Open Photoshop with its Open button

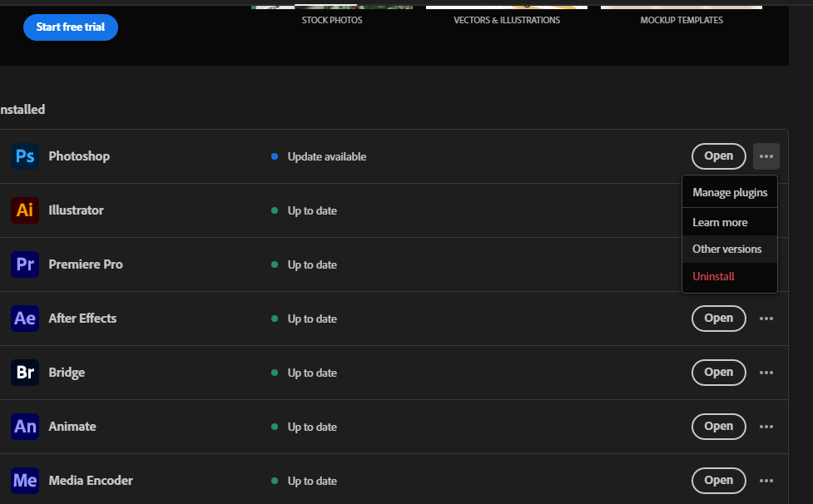click(x=719, y=156)
